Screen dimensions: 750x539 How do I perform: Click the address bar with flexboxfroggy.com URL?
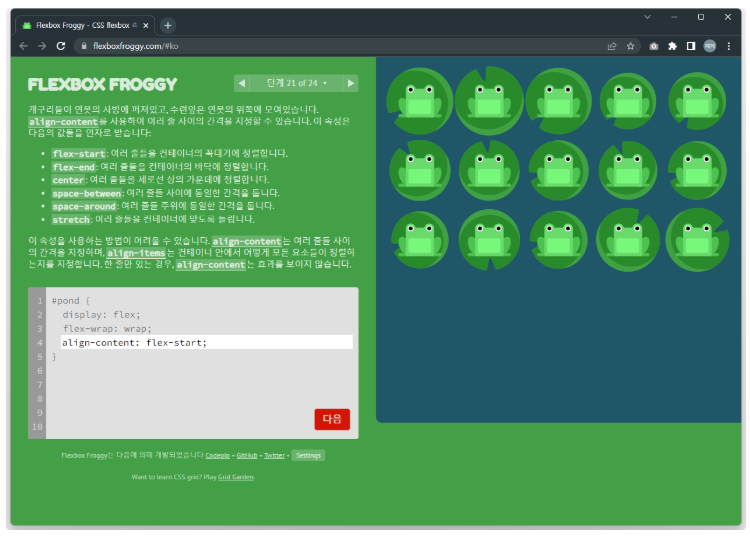coord(356,46)
